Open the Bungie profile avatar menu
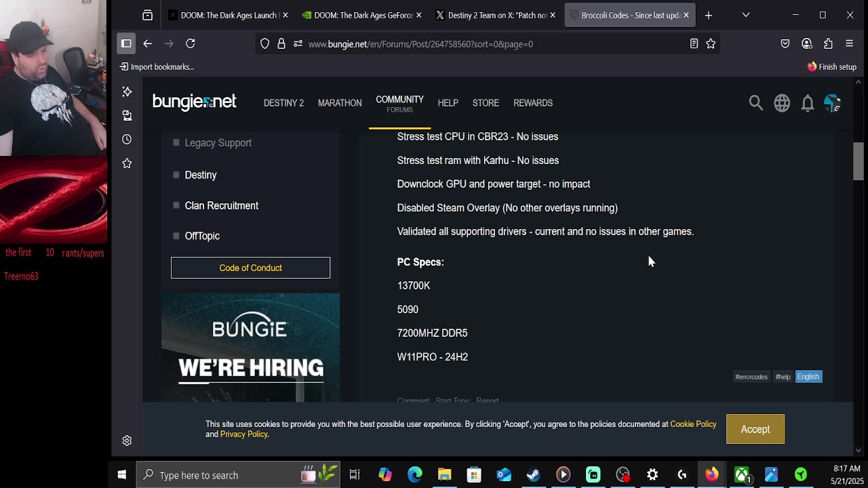This screenshot has width=868, height=488. [833, 103]
